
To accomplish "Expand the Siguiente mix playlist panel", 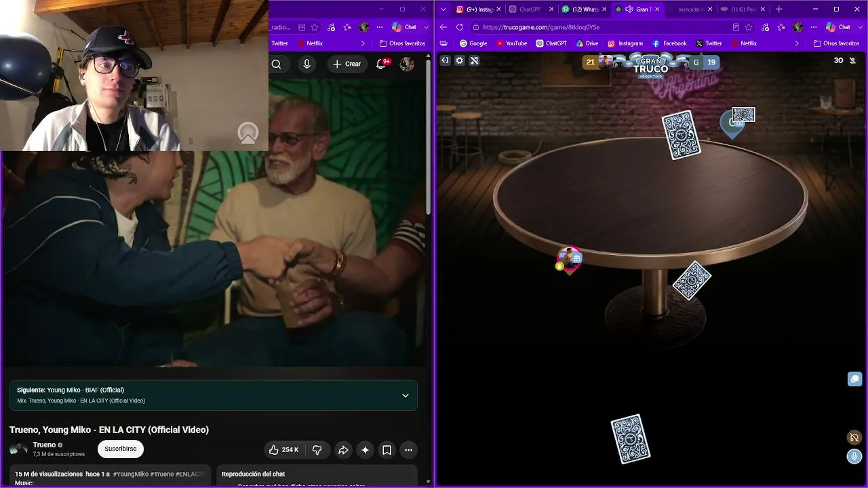I will (x=406, y=395).
